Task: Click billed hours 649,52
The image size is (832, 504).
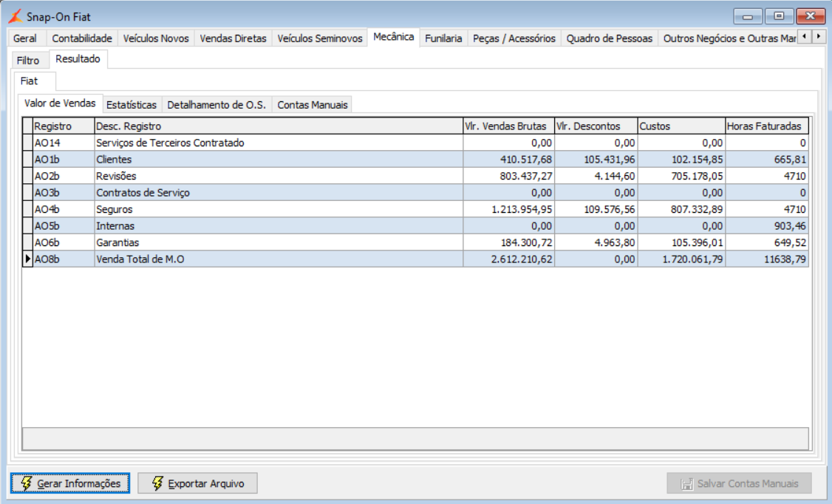Action: pyautogui.click(x=767, y=242)
